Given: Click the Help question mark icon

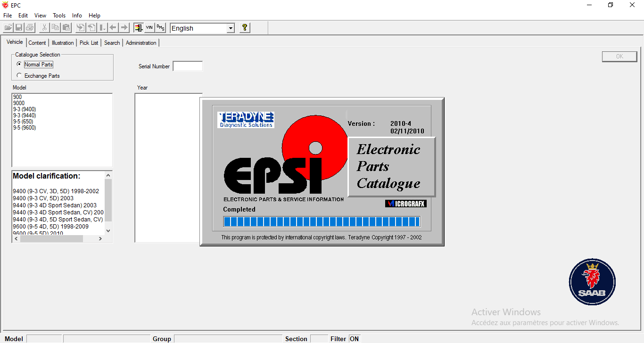Looking at the screenshot, I should point(244,27).
